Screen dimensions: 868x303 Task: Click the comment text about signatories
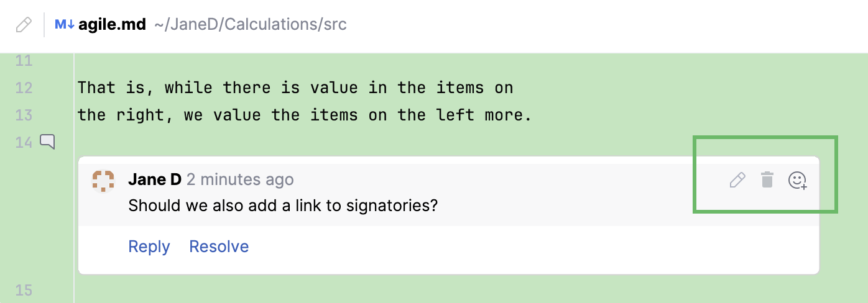click(283, 205)
